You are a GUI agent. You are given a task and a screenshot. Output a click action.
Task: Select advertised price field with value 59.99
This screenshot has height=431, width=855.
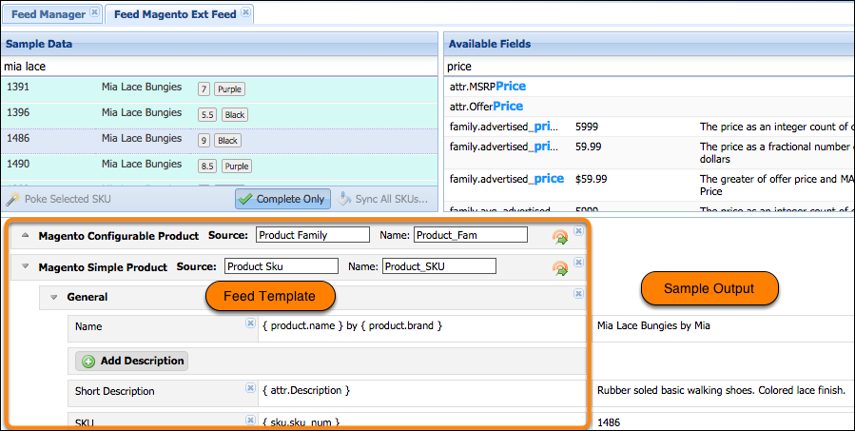pyautogui.click(x=649, y=153)
